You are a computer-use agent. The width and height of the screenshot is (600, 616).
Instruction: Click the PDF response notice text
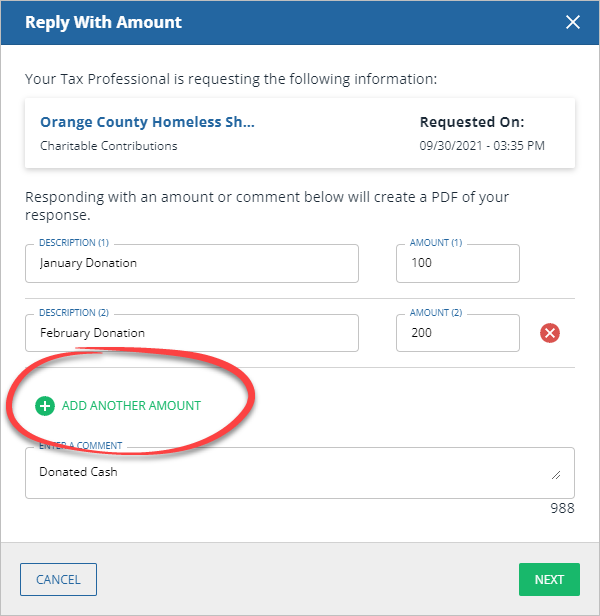coord(267,206)
